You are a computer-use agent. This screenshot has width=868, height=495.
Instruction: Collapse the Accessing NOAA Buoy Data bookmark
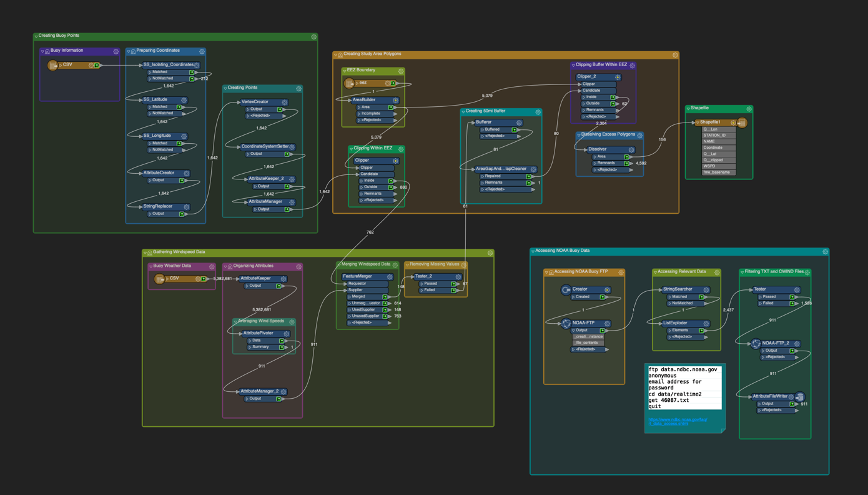533,251
